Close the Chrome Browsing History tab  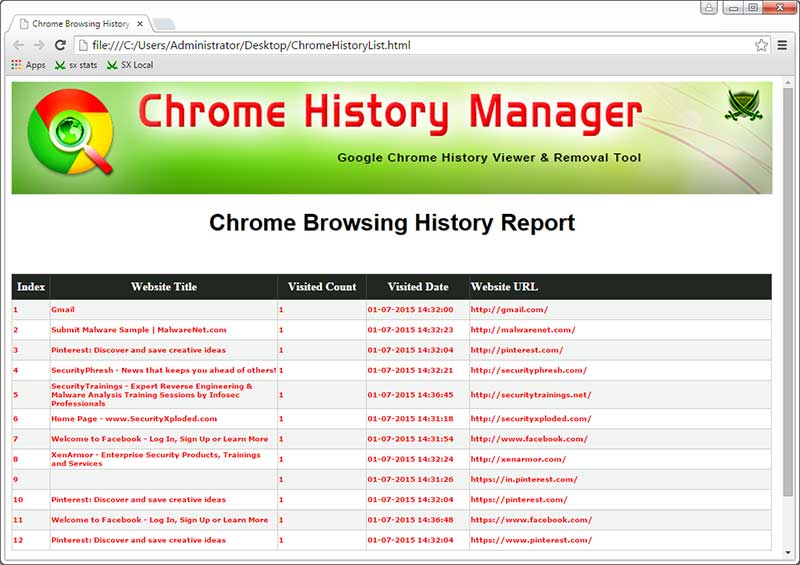pos(139,23)
